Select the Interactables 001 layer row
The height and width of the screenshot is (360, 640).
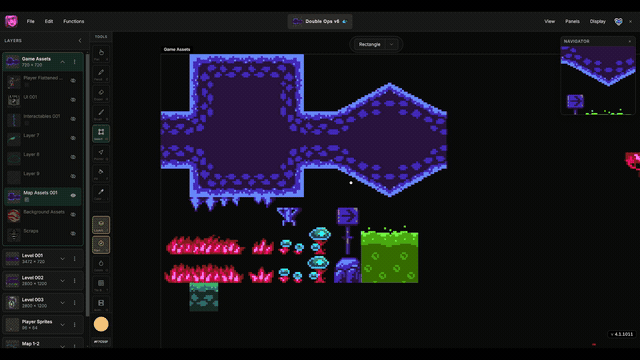tap(43, 120)
